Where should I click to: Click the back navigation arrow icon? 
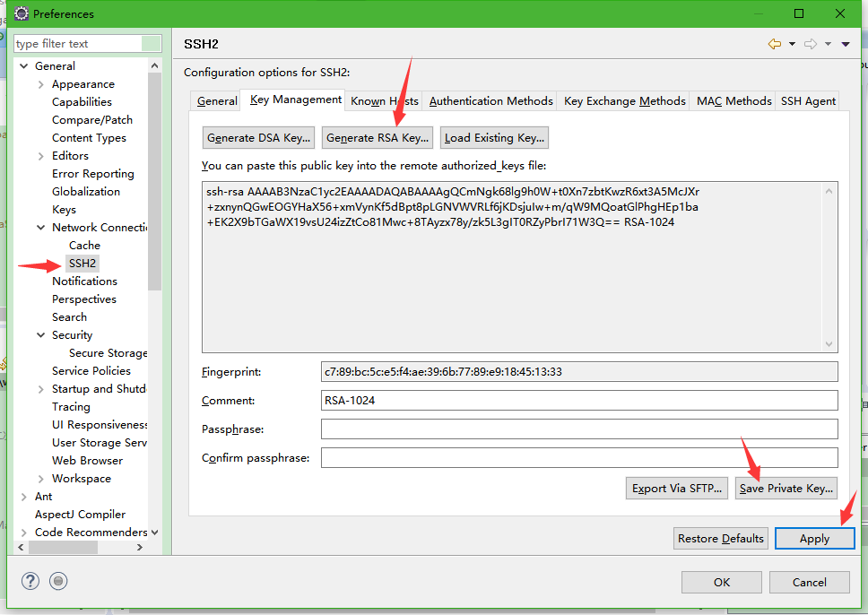pos(775,44)
